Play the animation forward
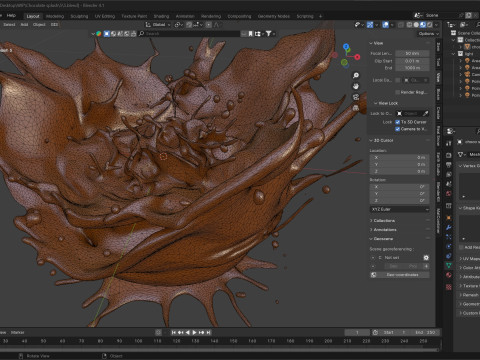Screen dimensions: 480x360 click(x=195, y=332)
